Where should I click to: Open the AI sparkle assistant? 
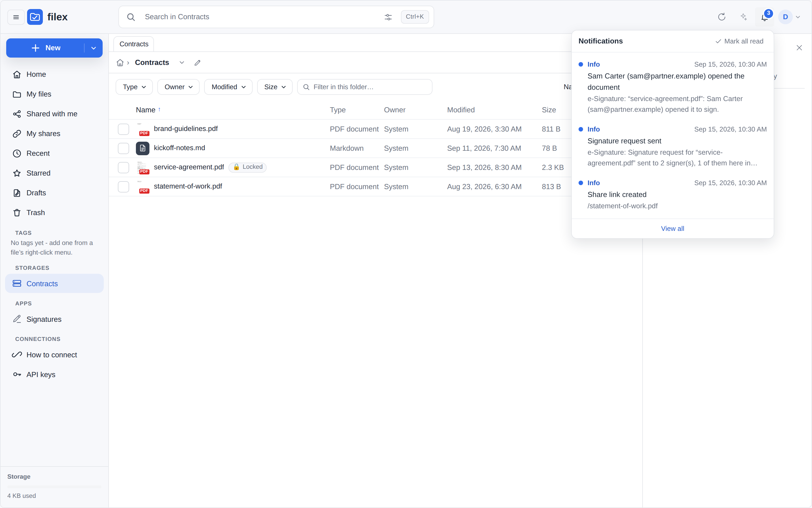click(x=743, y=17)
